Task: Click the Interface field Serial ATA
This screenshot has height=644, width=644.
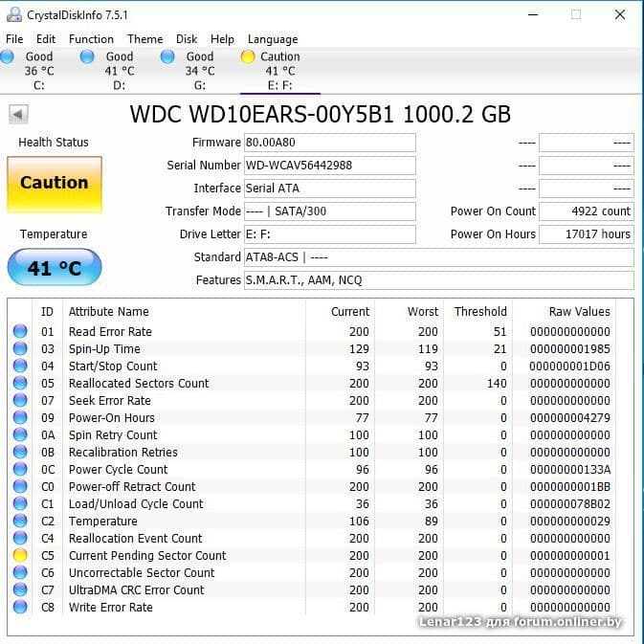Action: click(x=330, y=189)
